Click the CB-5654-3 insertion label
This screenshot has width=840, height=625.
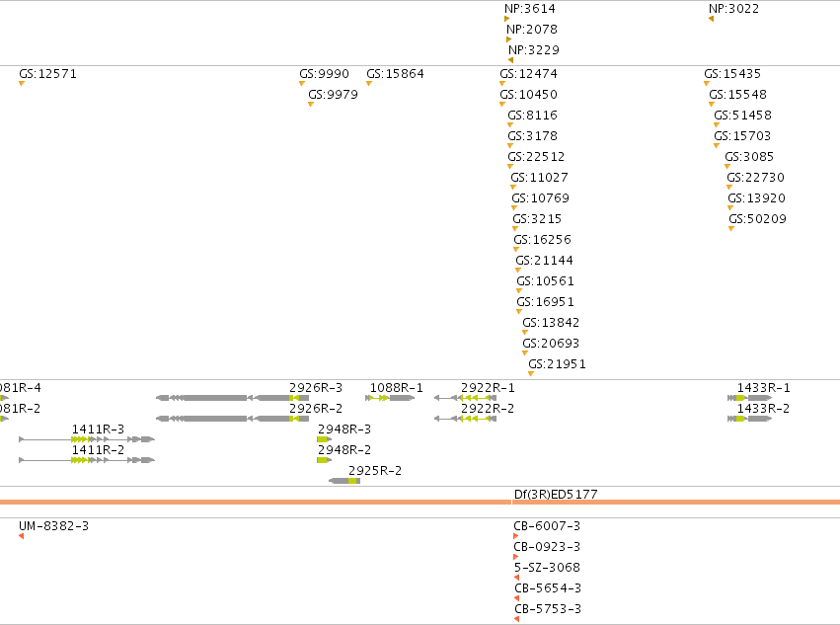click(548, 588)
